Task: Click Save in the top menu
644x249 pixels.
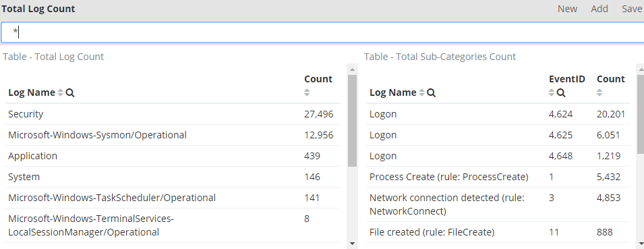Action: (x=632, y=9)
